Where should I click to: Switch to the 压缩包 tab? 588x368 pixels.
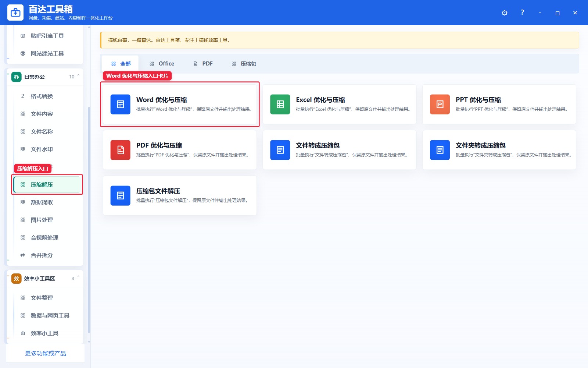[244, 64]
